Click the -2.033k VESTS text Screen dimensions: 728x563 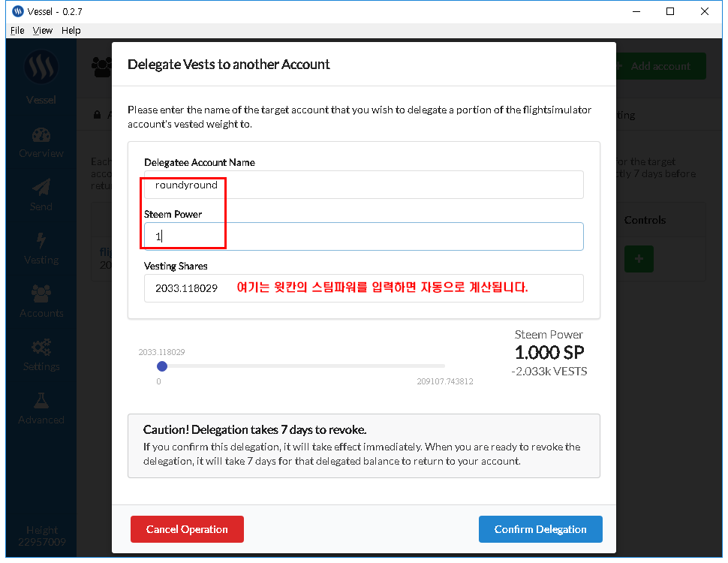click(x=549, y=372)
